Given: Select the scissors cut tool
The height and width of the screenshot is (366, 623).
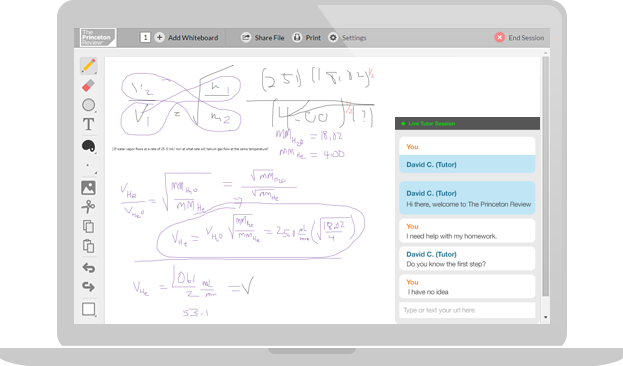Looking at the screenshot, I should (x=88, y=207).
